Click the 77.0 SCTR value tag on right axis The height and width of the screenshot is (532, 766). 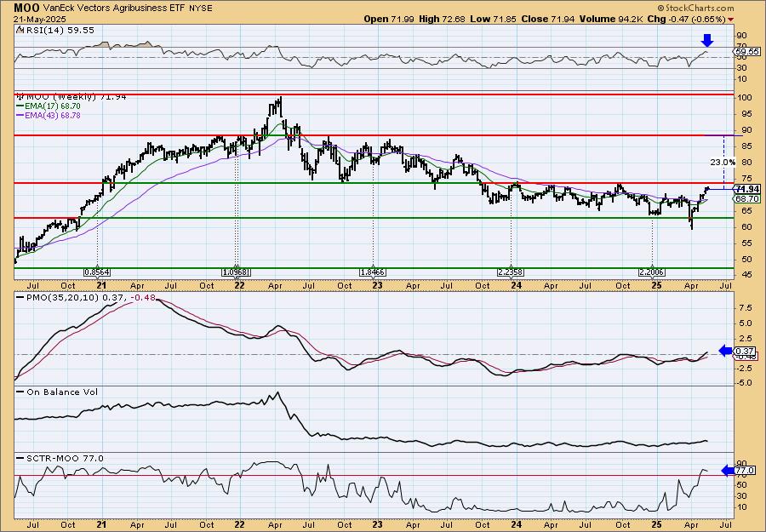pos(745,471)
